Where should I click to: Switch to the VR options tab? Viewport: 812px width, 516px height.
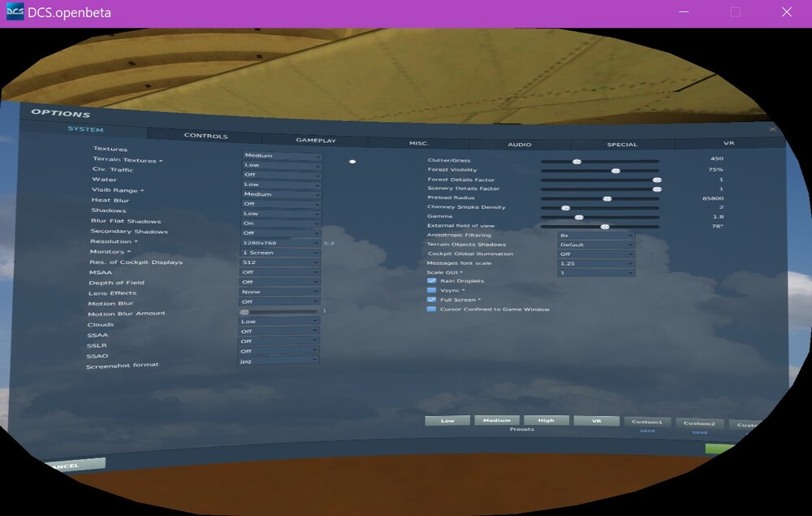(728, 143)
